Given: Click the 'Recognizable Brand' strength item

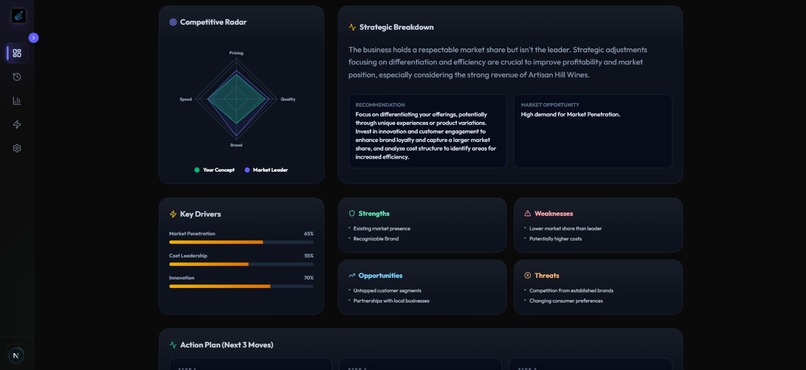Looking at the screenshot, I should pos(376,239).
